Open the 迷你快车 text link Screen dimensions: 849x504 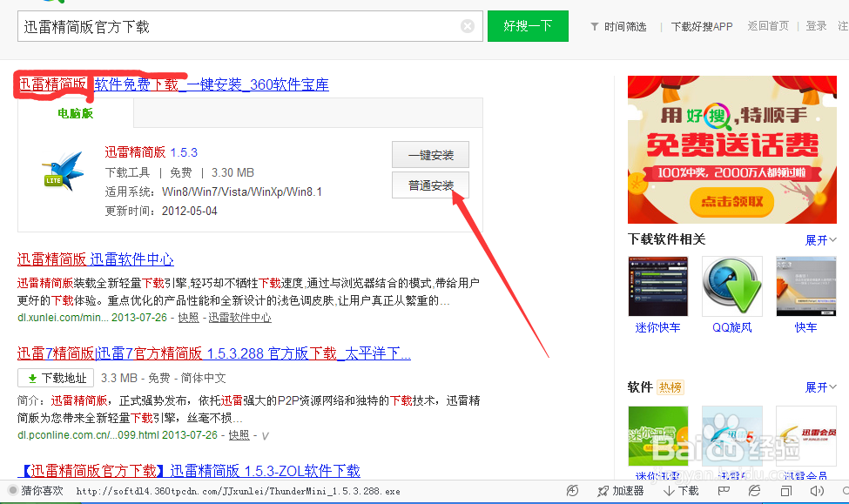(658, 327)
